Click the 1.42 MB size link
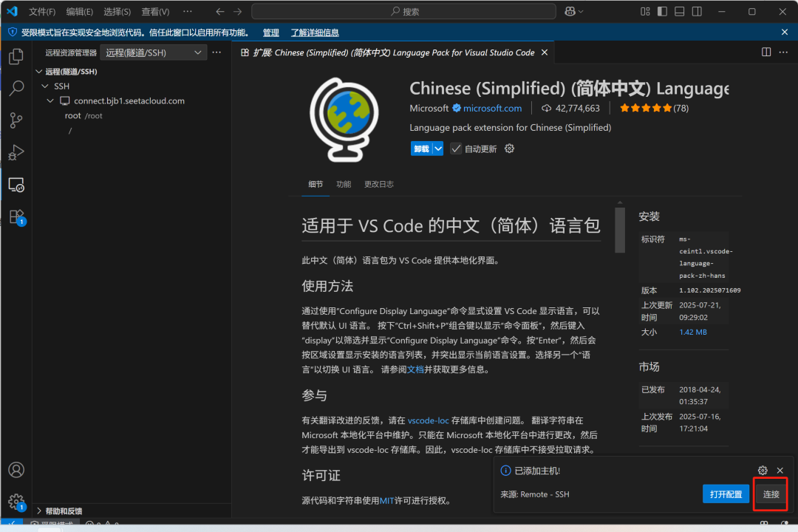 coord(692,332)
